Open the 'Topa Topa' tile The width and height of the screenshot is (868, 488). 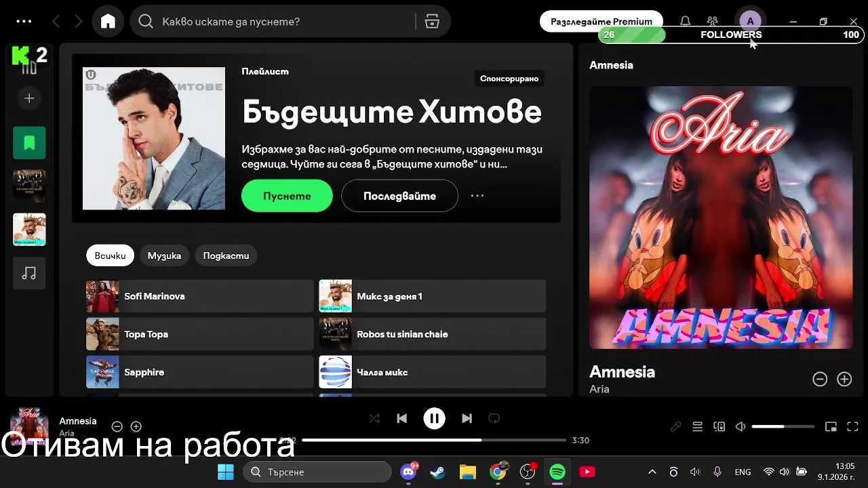tap(200, 334)
